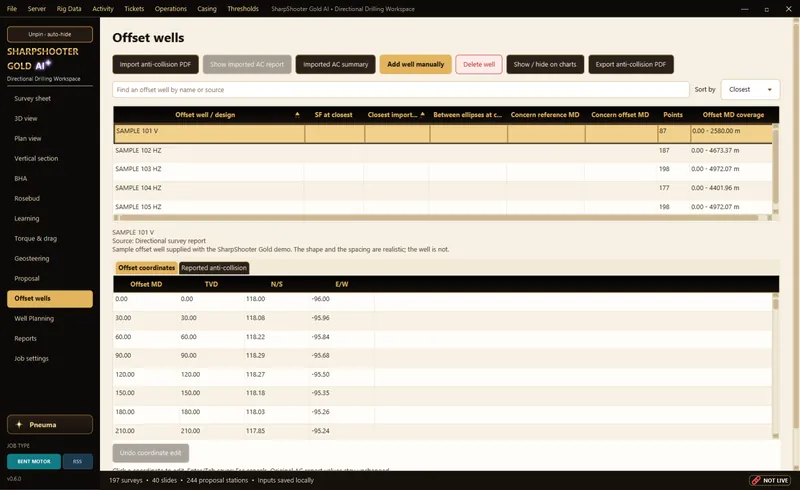Image resolution: width=800 pixels, height=490 pixels.
Task: Open the Operations menu
Action: coord(171,9)
